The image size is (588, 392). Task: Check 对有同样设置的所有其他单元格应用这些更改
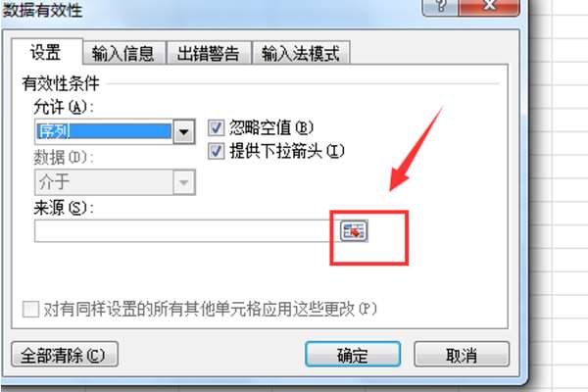pyautogui.click(x=30, y=309)
